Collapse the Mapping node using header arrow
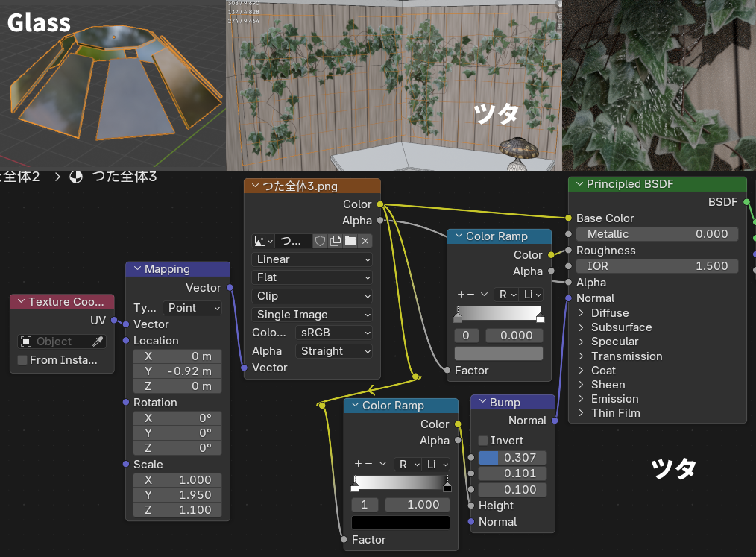Image resolution: width=756 pixels, height=557 pixels. tap(137, 269)
